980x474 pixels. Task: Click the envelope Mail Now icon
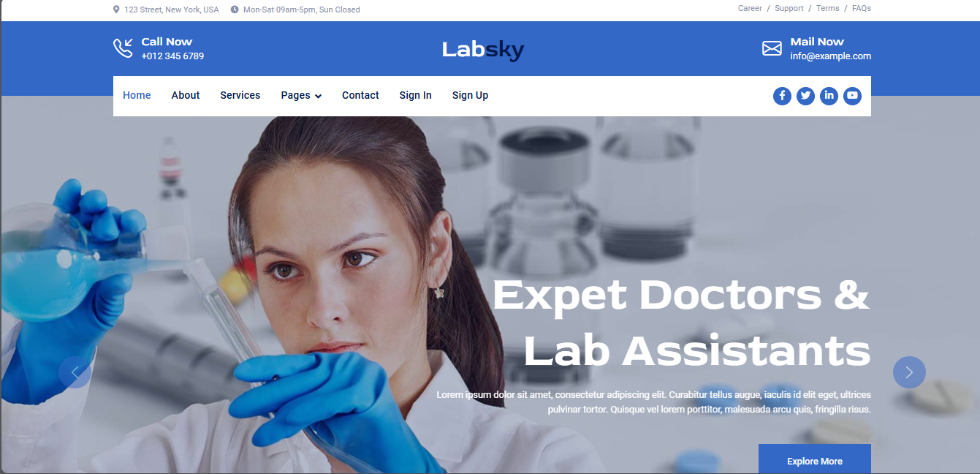click(x=772, y=48)
